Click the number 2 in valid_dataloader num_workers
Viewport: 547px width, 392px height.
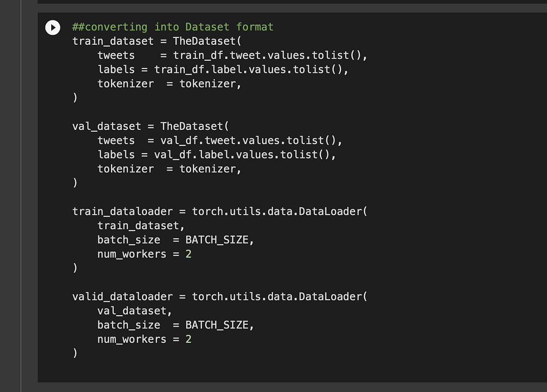(189, 339)
